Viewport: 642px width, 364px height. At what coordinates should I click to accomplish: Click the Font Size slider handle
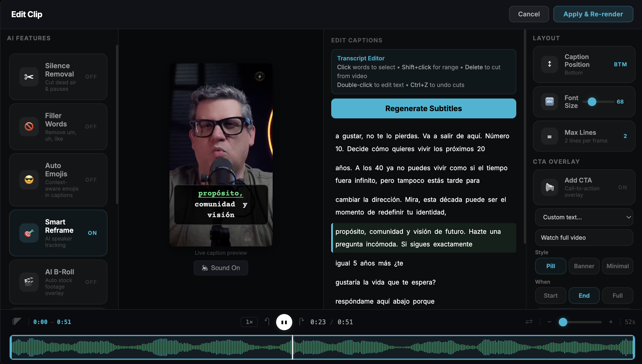(592, 102)
